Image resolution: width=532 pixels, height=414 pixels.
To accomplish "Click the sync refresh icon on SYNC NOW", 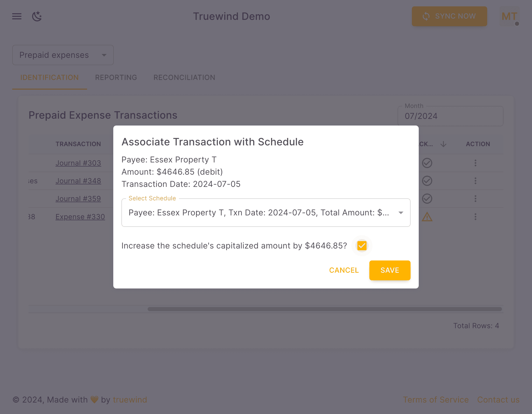I will click(426, 16).
